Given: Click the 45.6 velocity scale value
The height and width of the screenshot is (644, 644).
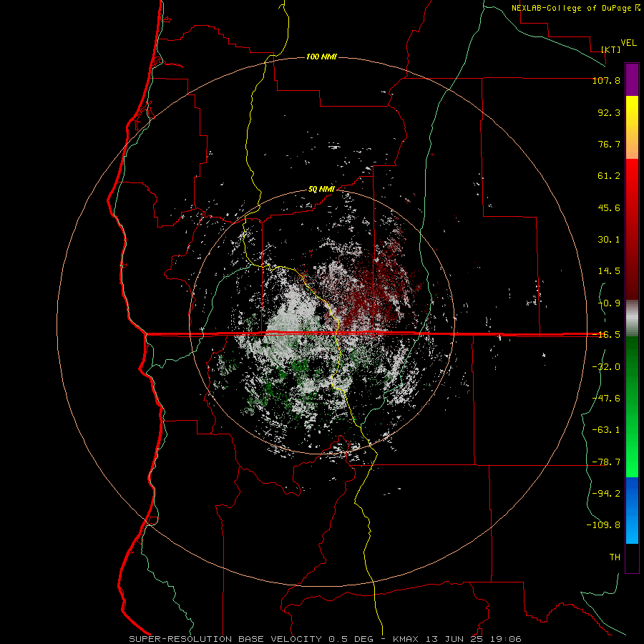Looking at the screenshot, I should click(x=609, y=208).
